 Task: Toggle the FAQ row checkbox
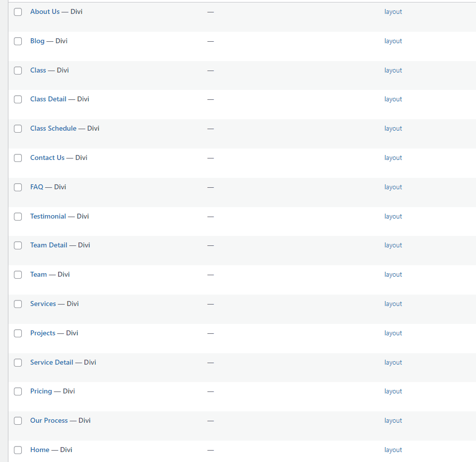point(18,187)
